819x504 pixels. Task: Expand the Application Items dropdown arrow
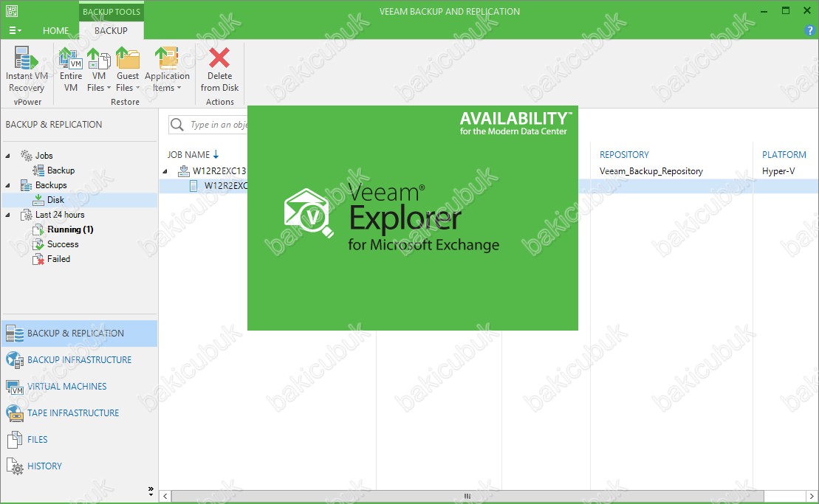(x=179, y=88)
